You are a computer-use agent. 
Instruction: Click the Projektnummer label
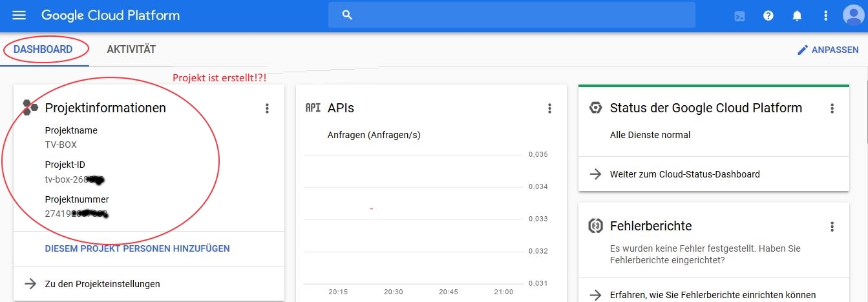77,199
